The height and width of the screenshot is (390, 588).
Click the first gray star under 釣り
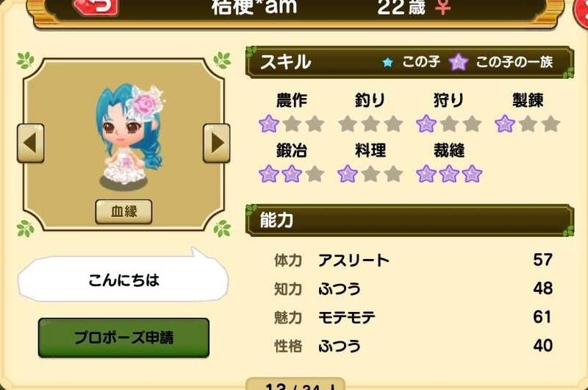348,124
